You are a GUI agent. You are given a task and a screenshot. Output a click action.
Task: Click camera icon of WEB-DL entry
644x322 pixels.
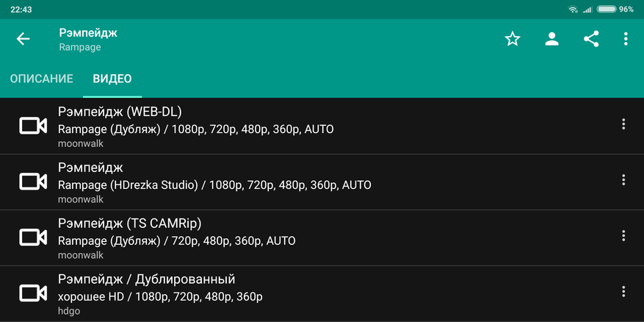33,126
